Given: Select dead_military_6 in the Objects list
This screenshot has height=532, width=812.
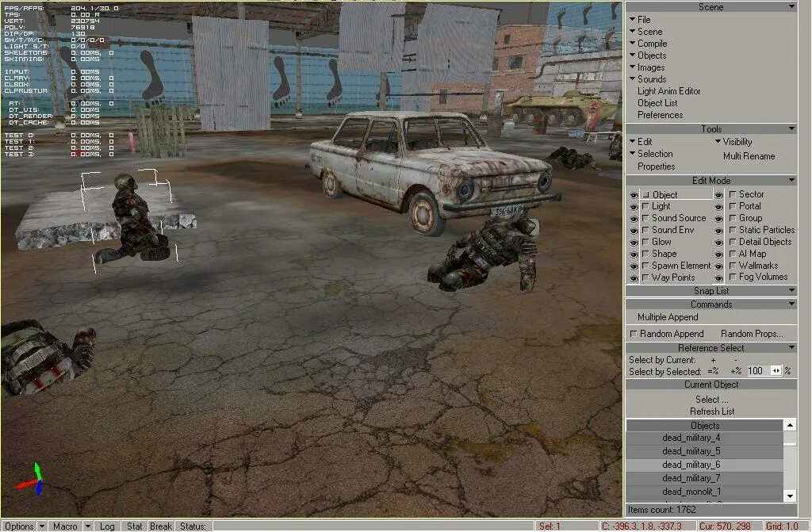Looking at the screenshot, I should (705, 465).
